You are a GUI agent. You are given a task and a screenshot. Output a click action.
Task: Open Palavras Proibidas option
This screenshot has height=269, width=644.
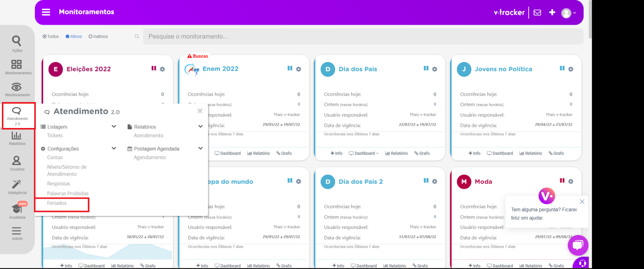pyautogui.click(x=68, y=194)
